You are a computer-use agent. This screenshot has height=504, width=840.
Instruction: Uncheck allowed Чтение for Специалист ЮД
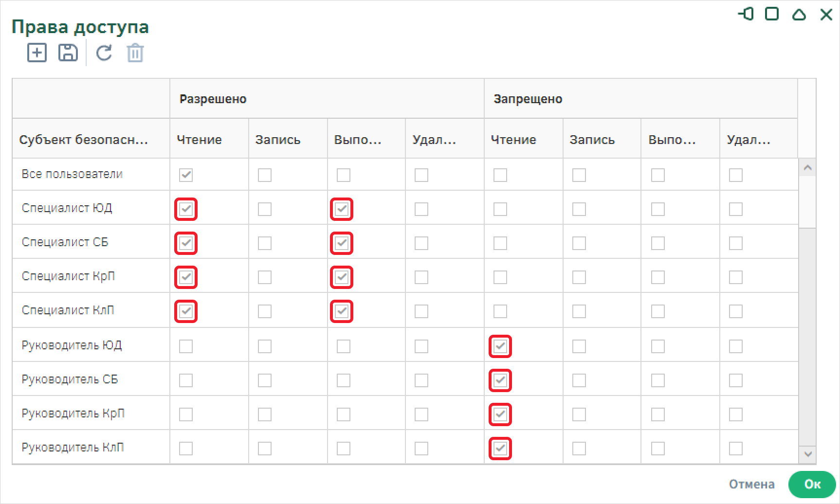[186, 209]
